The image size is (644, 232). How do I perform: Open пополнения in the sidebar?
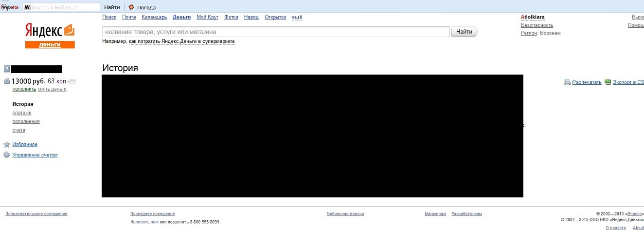[26, 122]
